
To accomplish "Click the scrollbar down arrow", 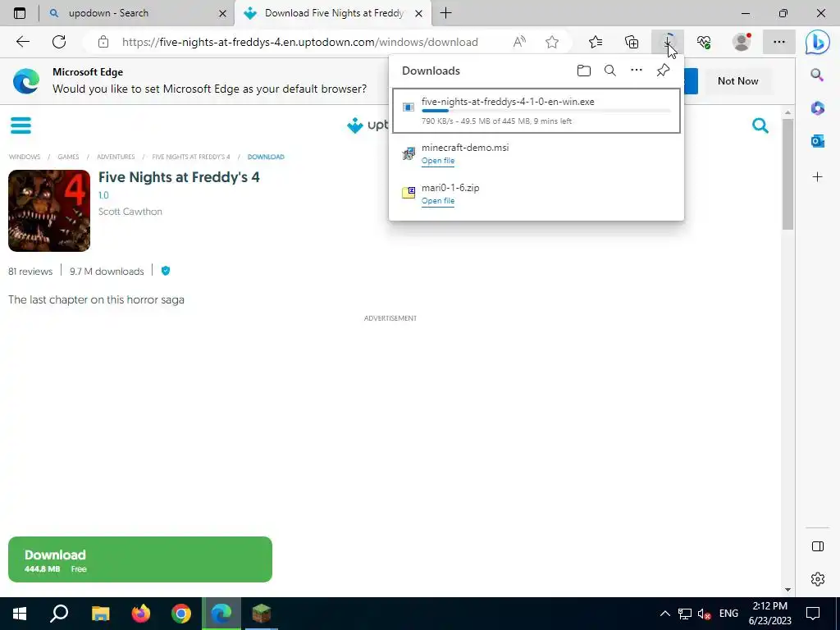I will click(x=787, y=590).
